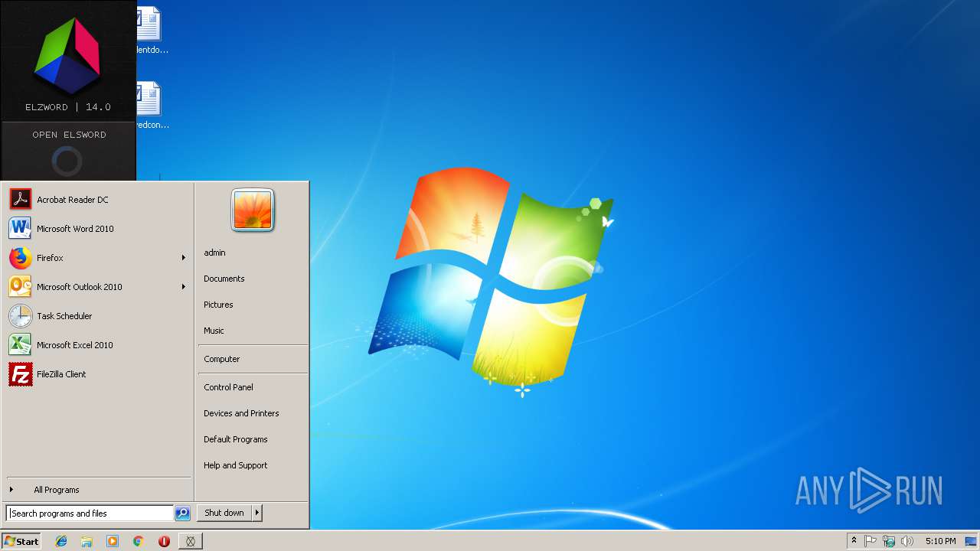Launch Firefox from the Start menu
This screenshot has height=551, width=980.
(x=90, y=258)
